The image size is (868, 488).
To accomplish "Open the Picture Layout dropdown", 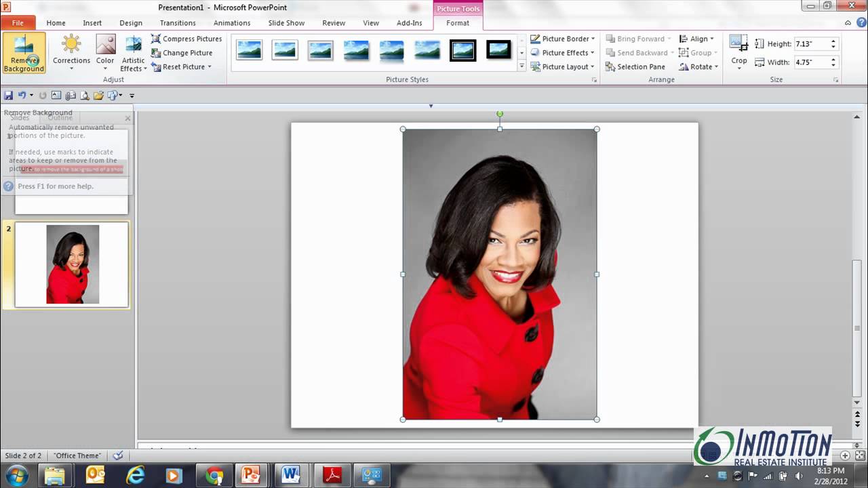I will click(563, 67).
